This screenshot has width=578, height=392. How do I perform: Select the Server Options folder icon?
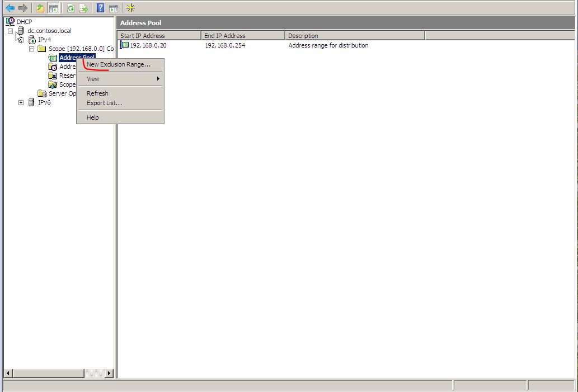pos(42,93)
